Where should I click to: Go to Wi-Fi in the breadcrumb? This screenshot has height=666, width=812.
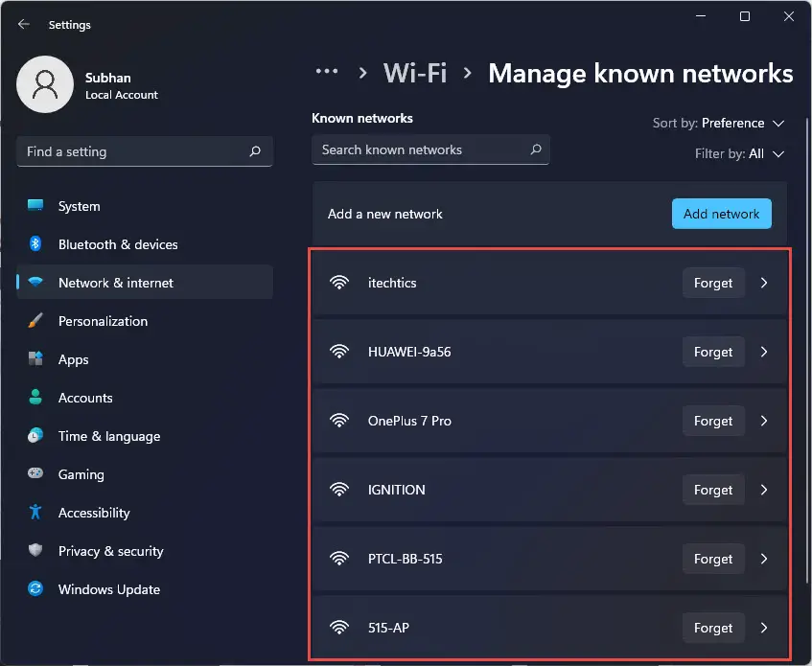[x=415, y=73]
